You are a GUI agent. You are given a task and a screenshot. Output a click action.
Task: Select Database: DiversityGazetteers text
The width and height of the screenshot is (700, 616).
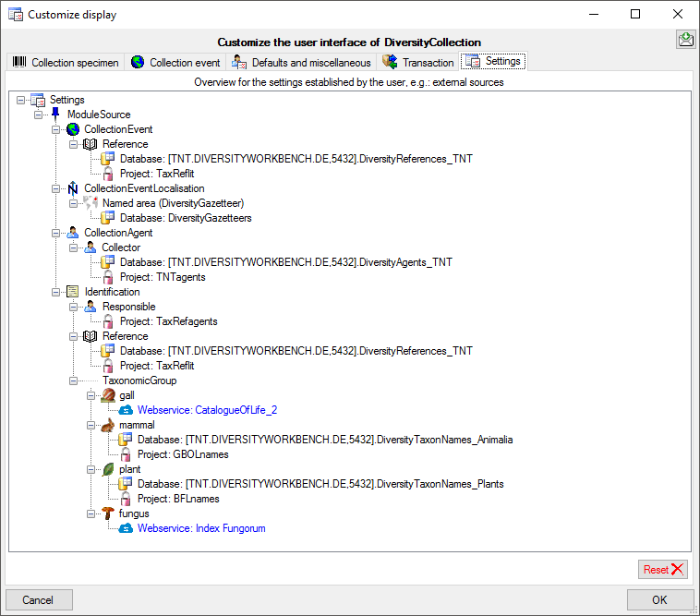[186, 218]
